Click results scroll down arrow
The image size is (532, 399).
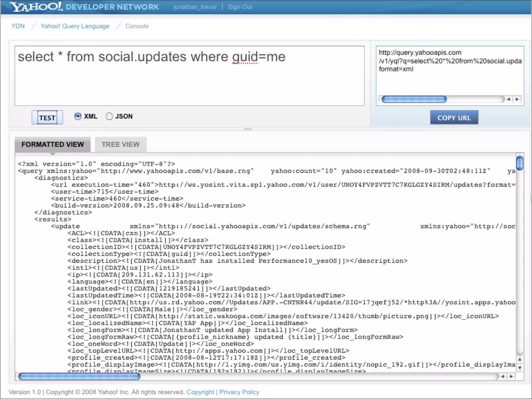coord(520,368)
